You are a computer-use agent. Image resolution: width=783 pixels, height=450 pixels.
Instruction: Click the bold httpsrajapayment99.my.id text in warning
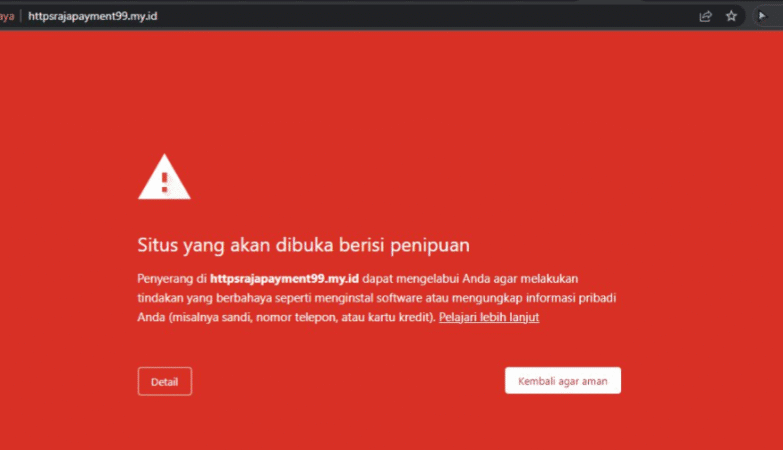[284, 277]
